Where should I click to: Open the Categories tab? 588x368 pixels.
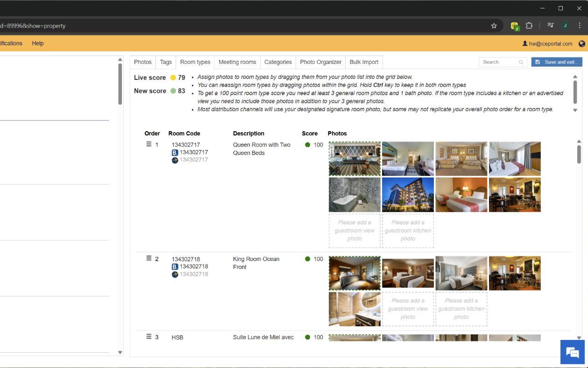(278, 62)
